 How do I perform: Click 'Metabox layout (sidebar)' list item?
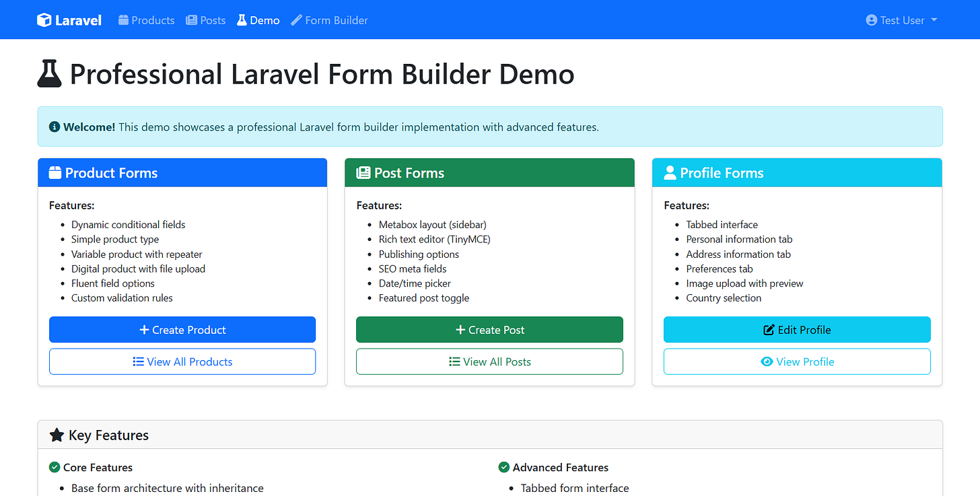click(433, 225)
